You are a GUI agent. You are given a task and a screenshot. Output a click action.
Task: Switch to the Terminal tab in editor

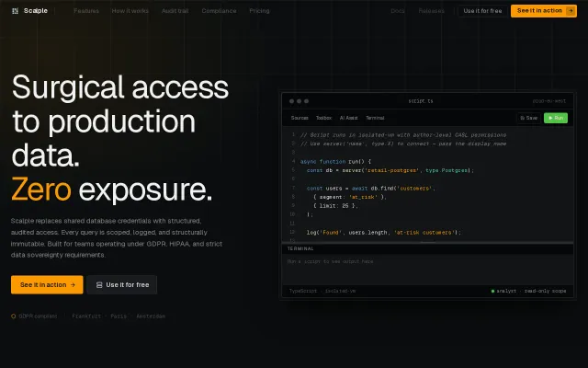pos(375,118)
